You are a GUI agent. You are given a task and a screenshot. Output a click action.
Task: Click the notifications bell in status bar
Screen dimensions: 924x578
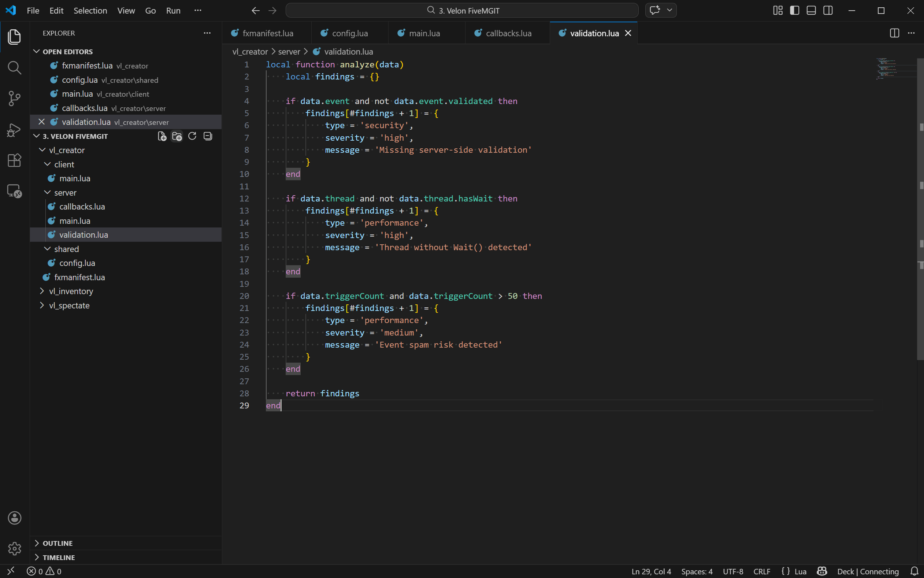914,571
